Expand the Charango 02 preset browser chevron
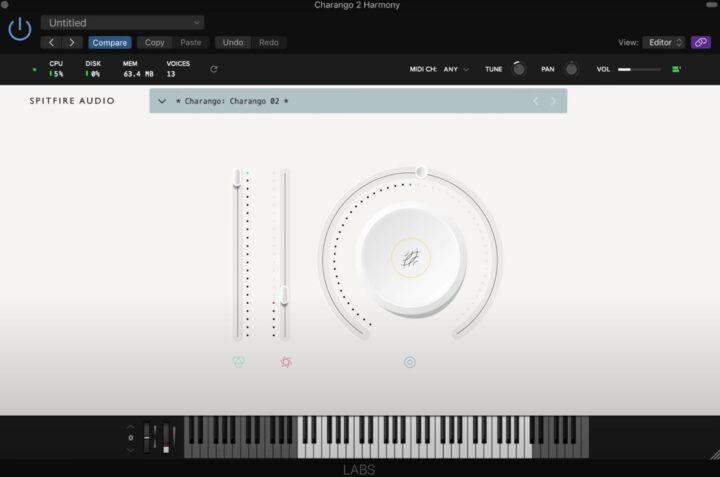The height and width of the screenshot is (477, 720). (162, 101)
